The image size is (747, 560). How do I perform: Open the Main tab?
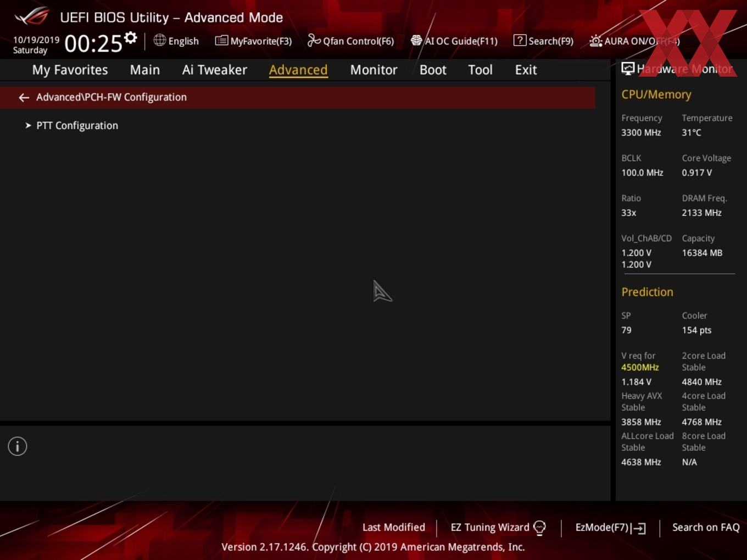click(x=145, y=70)
